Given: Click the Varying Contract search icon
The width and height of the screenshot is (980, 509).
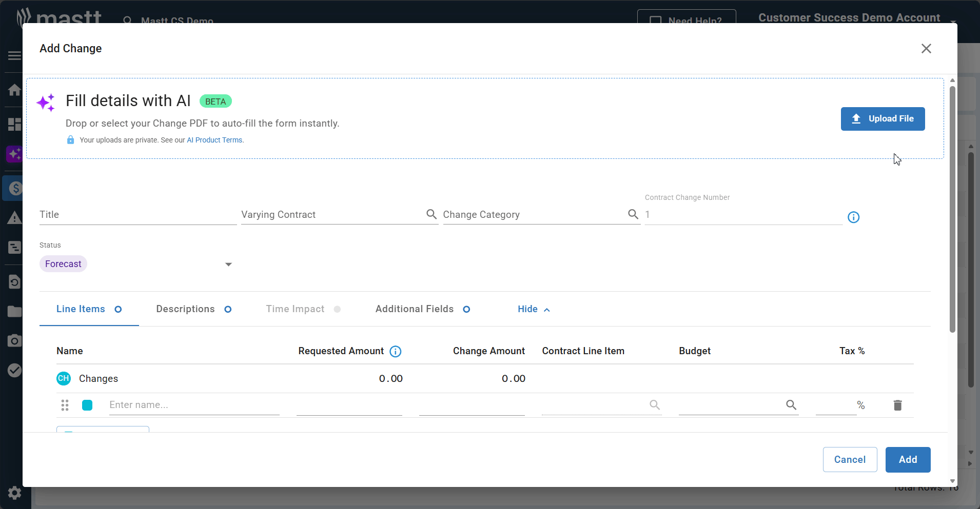Looking at the screenshot, I should pos(431,214).
